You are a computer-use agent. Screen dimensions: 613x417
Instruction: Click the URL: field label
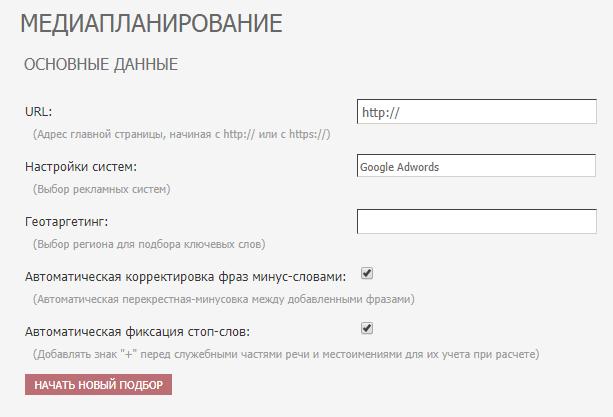click(38, 112)
